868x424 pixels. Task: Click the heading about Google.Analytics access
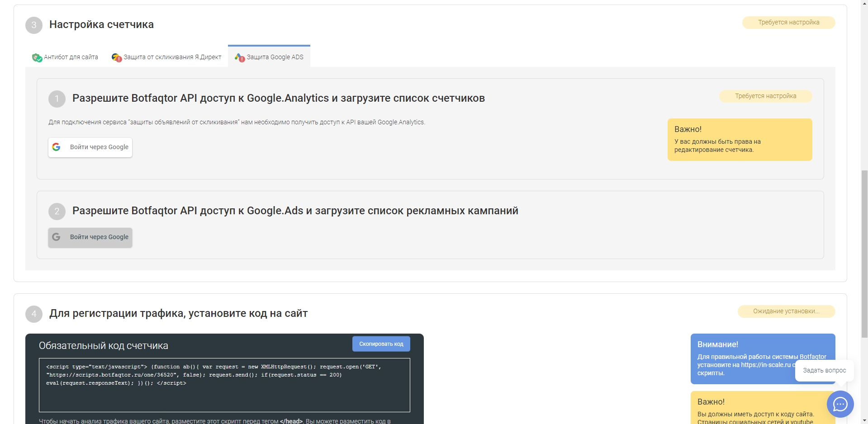[x=279, y=98]
